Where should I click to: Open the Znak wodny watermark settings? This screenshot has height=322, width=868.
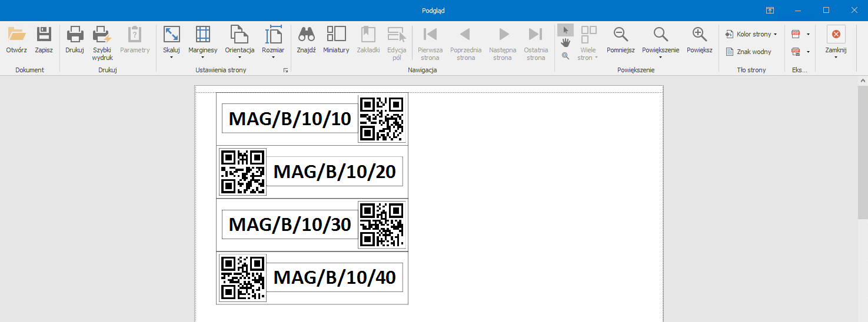(x=748, y=52)
